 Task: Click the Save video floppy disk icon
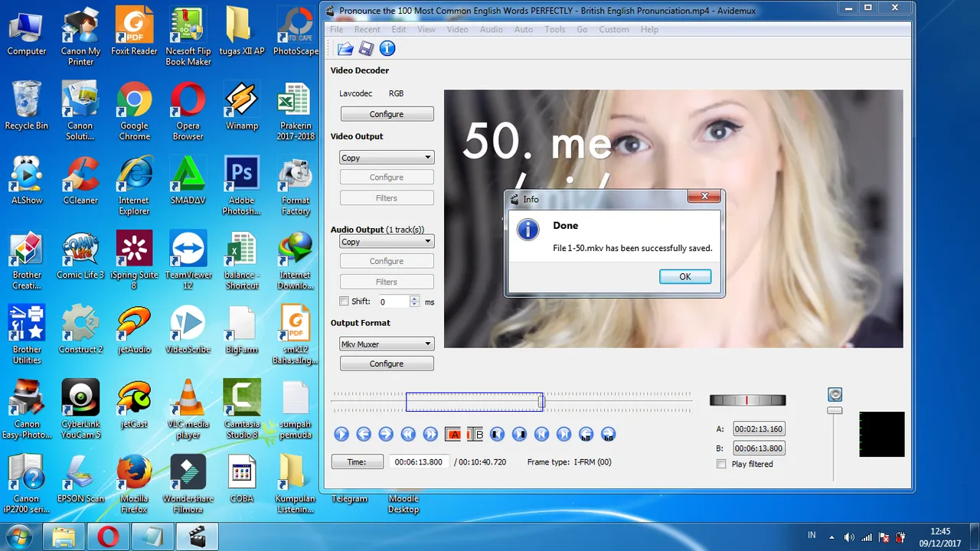click(x=367, y=49)
